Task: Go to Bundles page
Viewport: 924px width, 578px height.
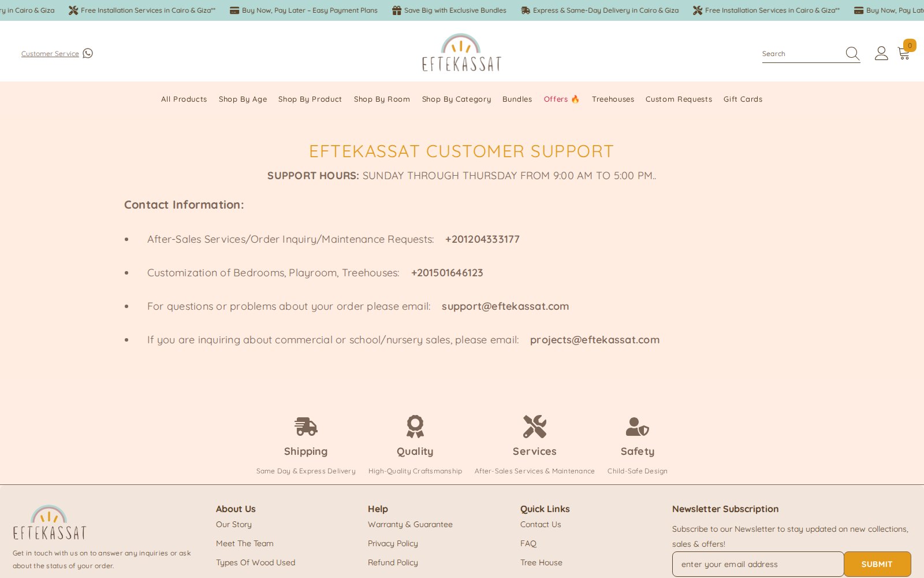Action: (x=517, y=99)
